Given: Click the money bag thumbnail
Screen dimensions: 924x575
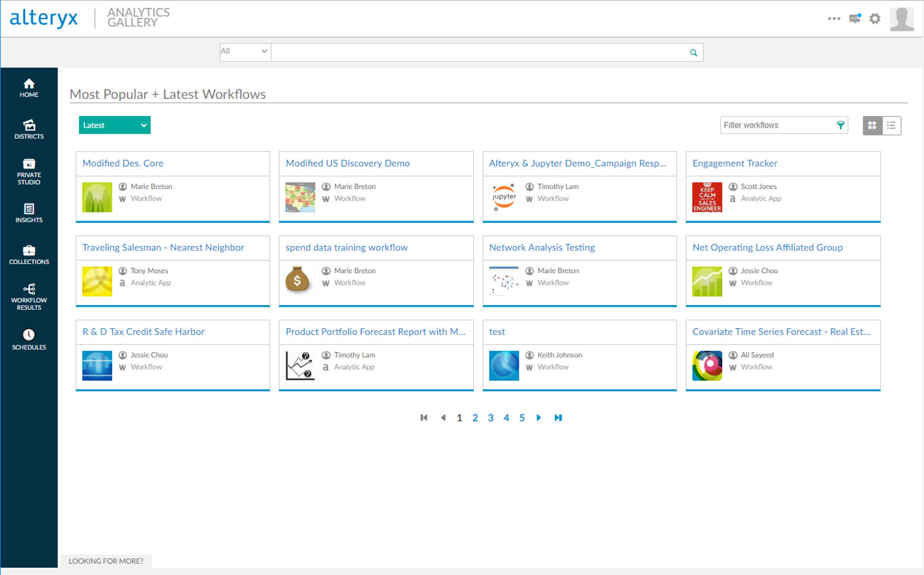Looking at the screenshot, I should point(298,280).
